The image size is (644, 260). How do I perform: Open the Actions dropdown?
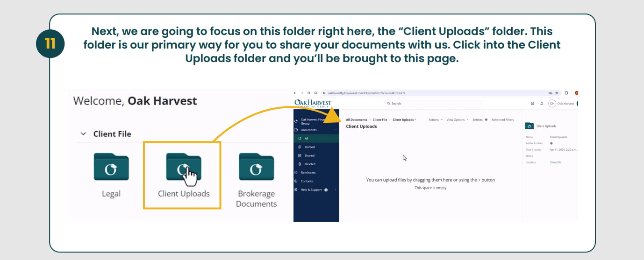click(x=435, y=119)
